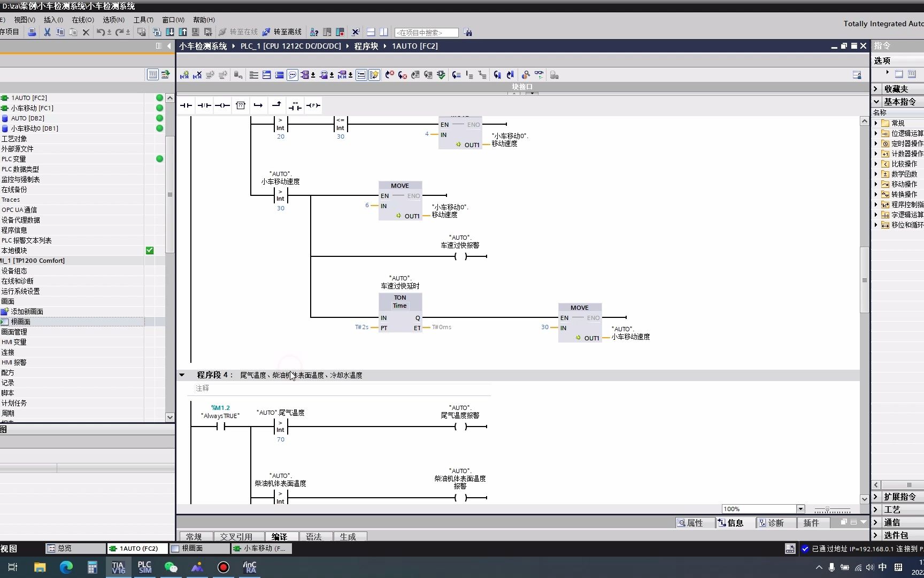Click the editor vertical scrollbar
The width and height of the screenshot is (924, 578).
click(864, 280)
